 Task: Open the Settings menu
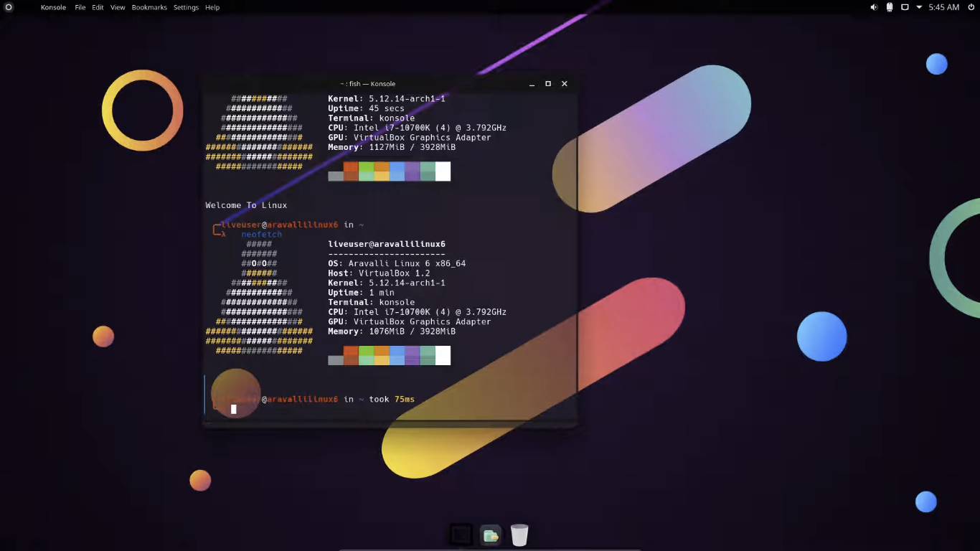[186, 7]
